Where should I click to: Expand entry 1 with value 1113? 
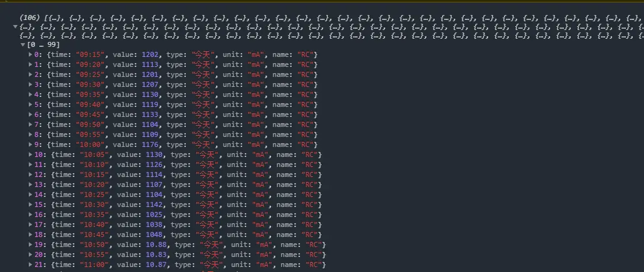pyautogui.click(x=31, y=64)
